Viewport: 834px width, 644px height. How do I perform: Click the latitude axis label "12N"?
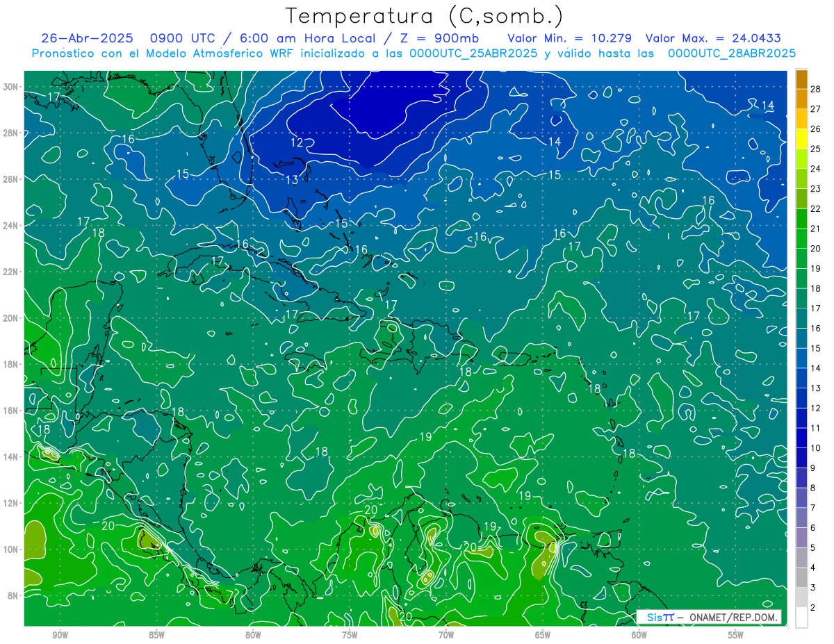coord(12,503)
